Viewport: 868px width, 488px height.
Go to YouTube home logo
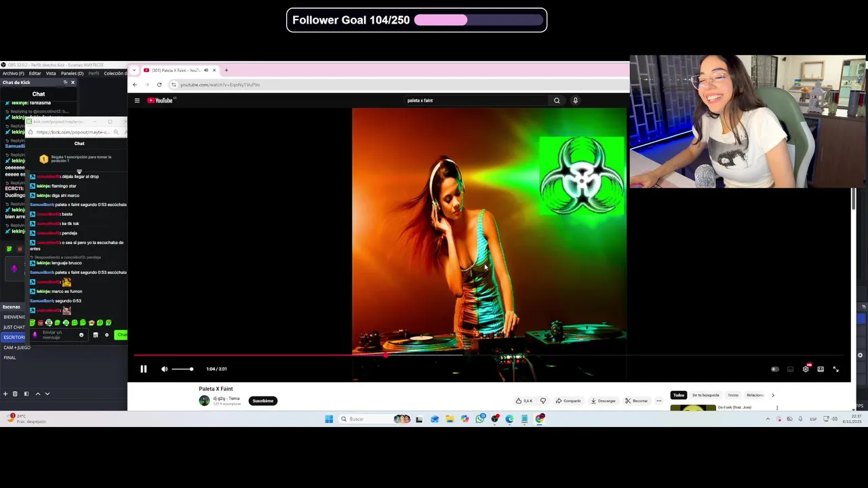[161, 100]
